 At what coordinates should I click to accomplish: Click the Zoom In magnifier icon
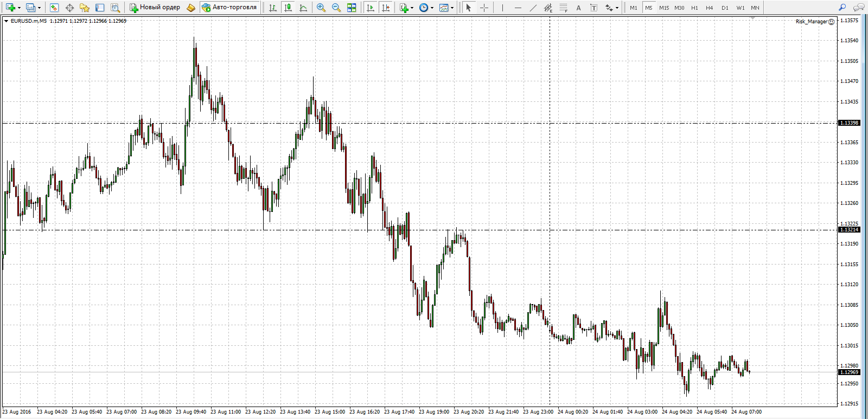321,8
